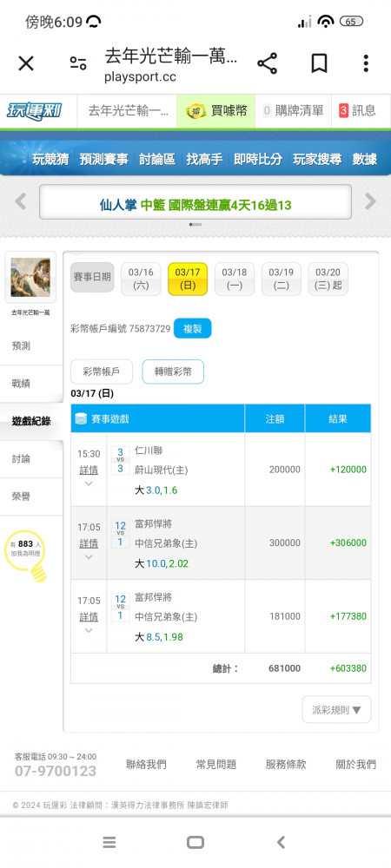
Task: Open the three-dot browser menu
Action: tap(366, 63)
